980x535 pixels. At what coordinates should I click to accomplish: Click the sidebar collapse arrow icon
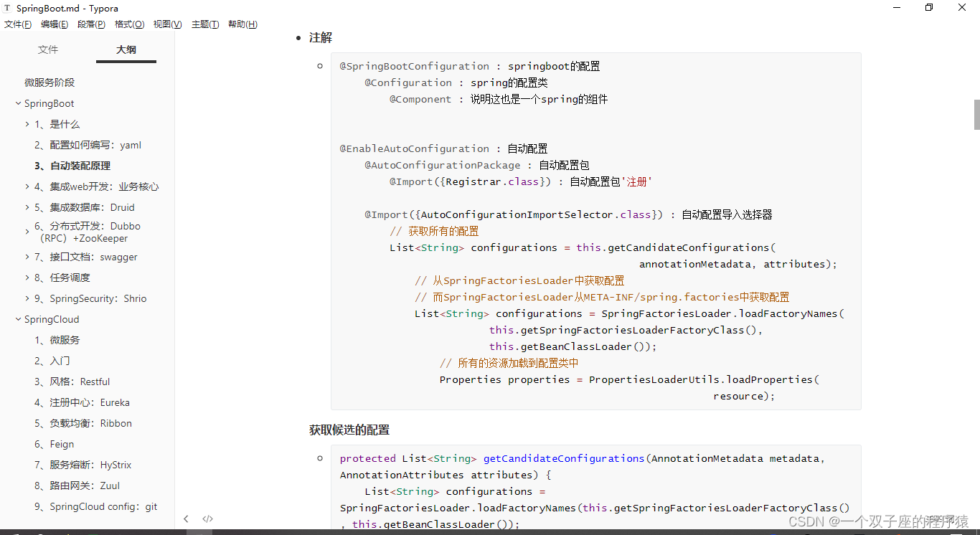186,519
